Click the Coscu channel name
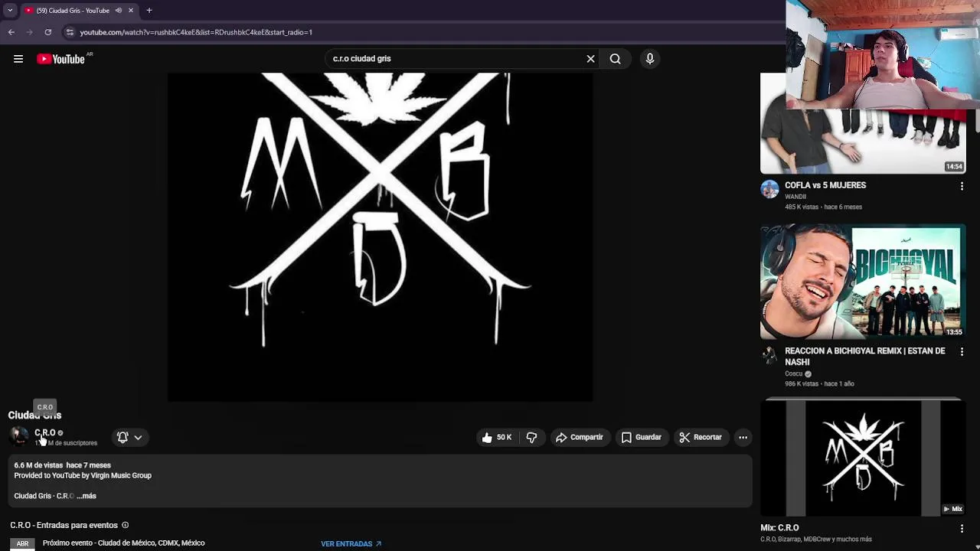 (x=793, y=373)
